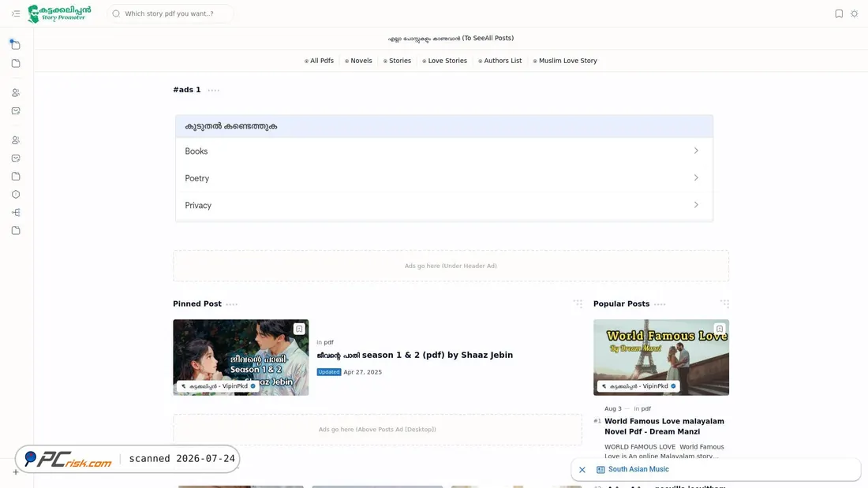Viewport: 868px width, 488px height.
Task: Open the bookmarks icon in the header
Action: (x=839, y=14)
